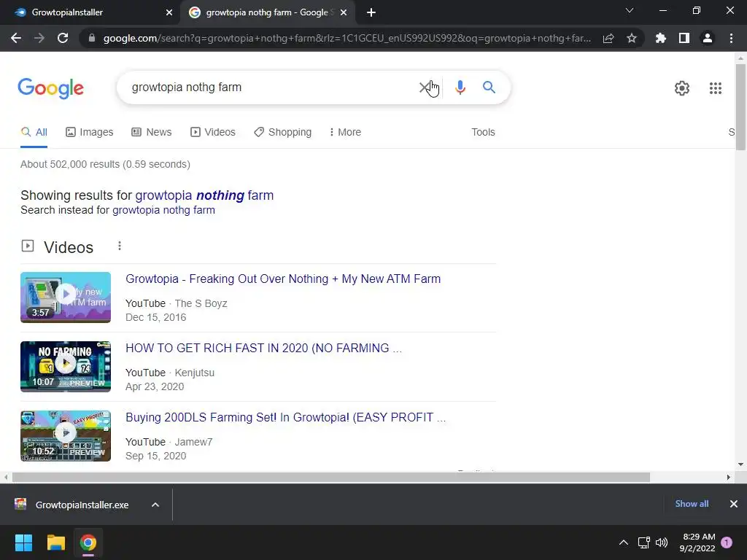Open the search Tools options

(483, 133)
